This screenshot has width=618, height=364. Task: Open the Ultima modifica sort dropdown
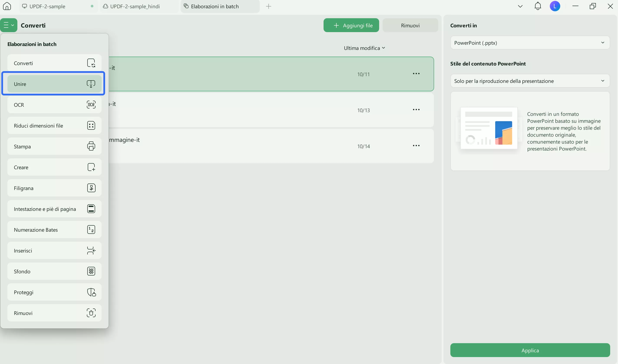tap(364, 48)
